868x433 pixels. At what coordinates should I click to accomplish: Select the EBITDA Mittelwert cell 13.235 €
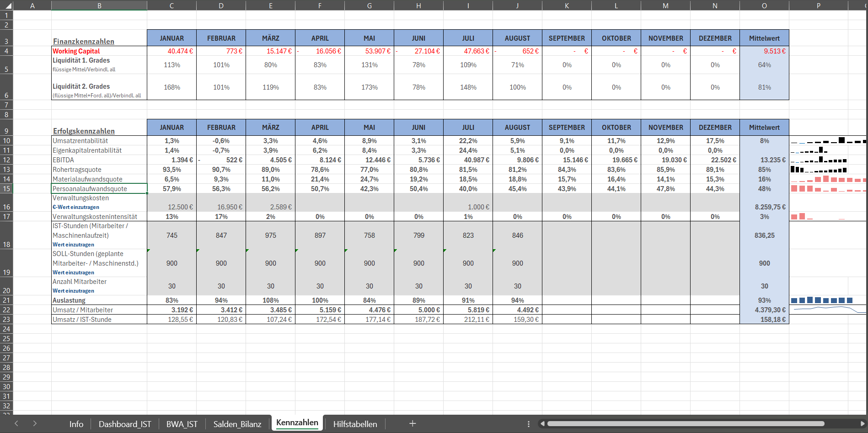pos(764,160)
